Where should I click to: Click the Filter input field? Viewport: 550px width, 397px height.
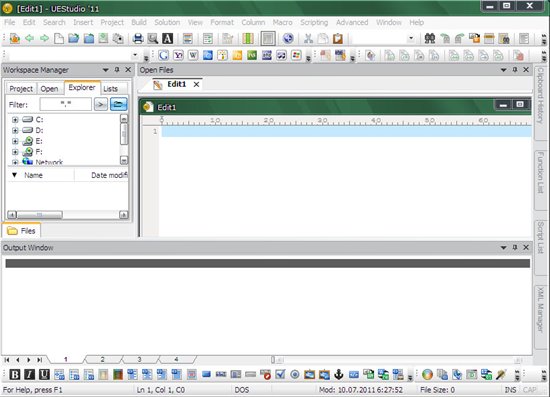click(x=66, y=104)
